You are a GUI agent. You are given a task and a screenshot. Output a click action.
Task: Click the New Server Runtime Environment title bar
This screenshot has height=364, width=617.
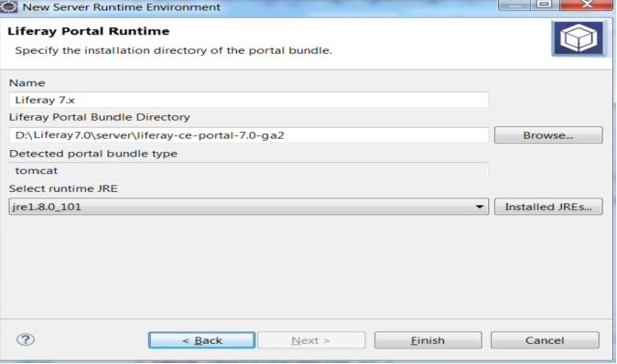point(252,7)
